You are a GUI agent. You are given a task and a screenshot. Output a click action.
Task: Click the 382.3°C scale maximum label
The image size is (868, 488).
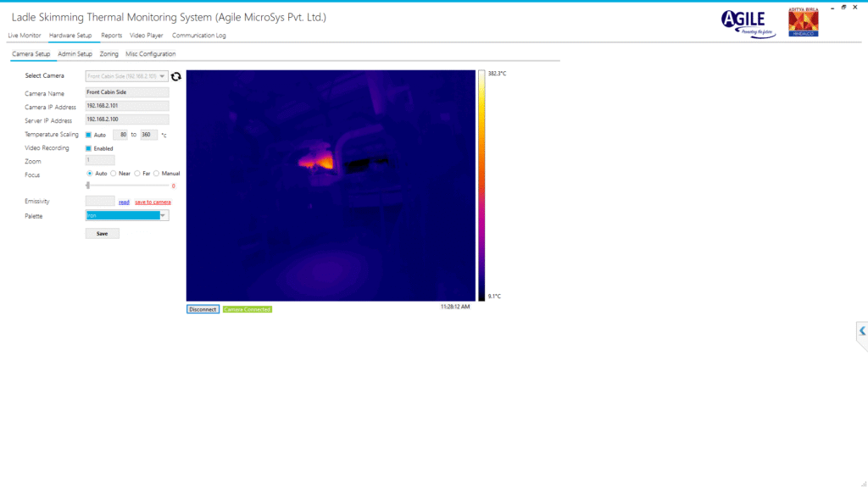(x=497, y=73)
